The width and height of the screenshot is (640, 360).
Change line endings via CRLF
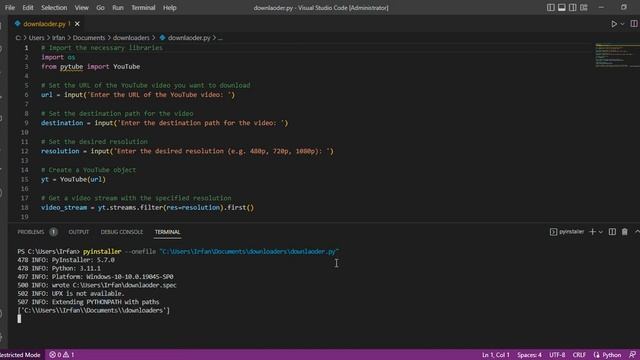[579, 355]
